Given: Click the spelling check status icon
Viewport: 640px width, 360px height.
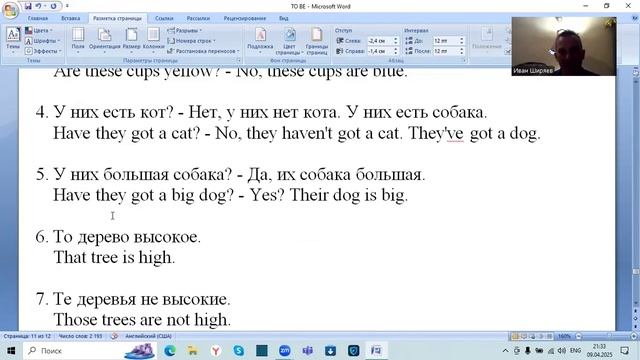Looking at the screenshot, I should 115,336.
